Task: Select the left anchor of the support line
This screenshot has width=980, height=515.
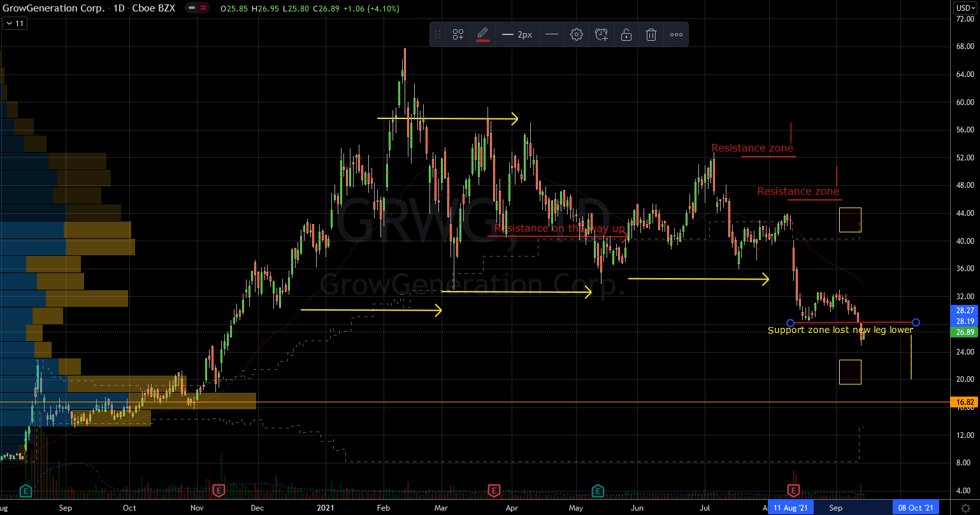Action: 790,323
